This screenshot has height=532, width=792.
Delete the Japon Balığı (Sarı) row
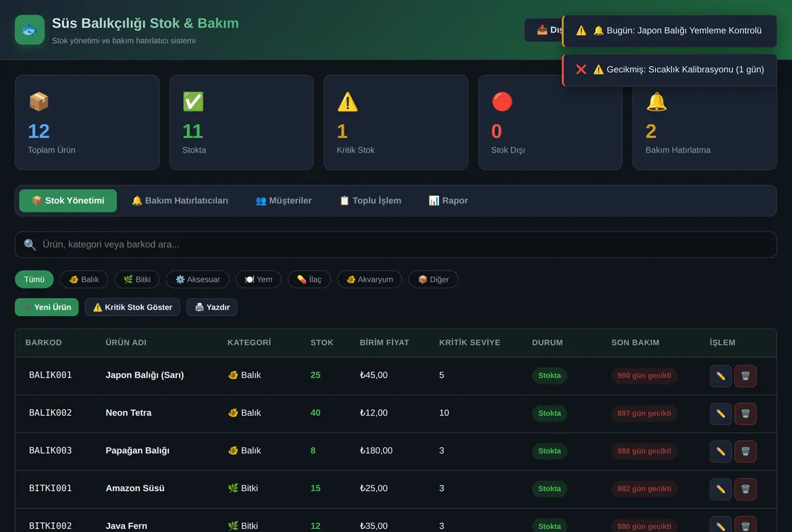tap(745, 376)
